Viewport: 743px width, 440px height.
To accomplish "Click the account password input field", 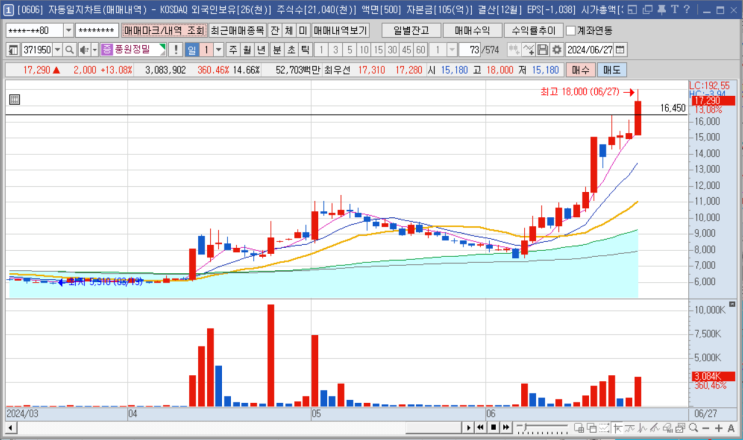I will tap(97, 31).
